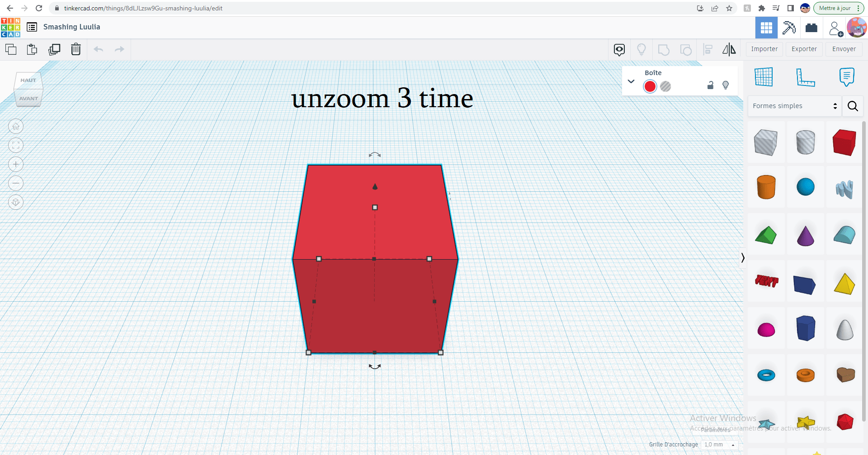
Task: Collapse the Boîte properties panel chevron
Action: click(x=631, y=81)
